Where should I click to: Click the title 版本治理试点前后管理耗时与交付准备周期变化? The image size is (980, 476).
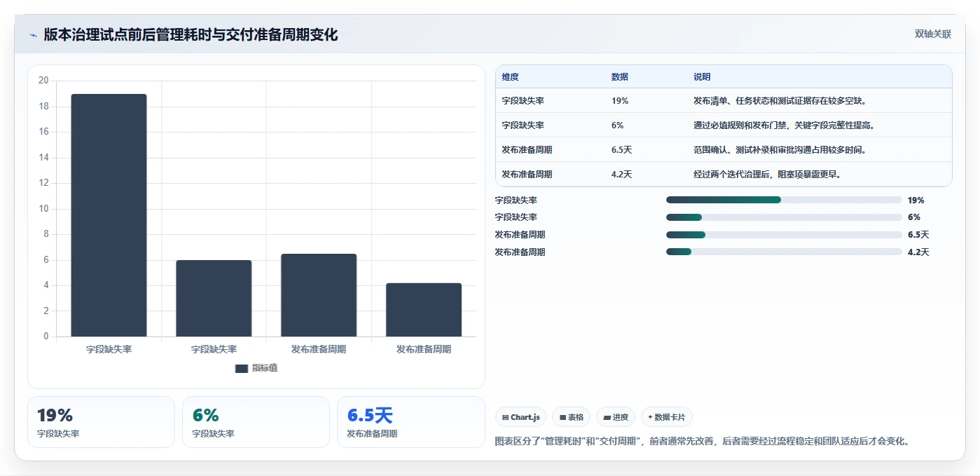click(x=191, y=34)
